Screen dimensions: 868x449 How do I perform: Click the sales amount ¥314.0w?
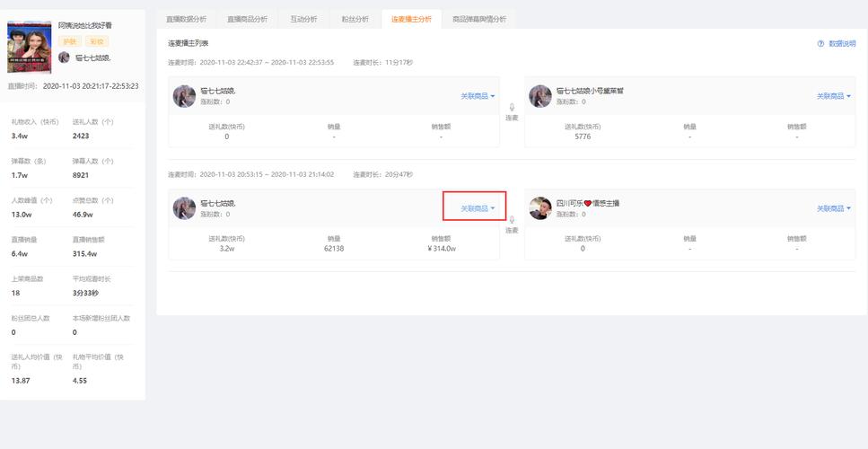pyautogui.click(x=442, y=249)
